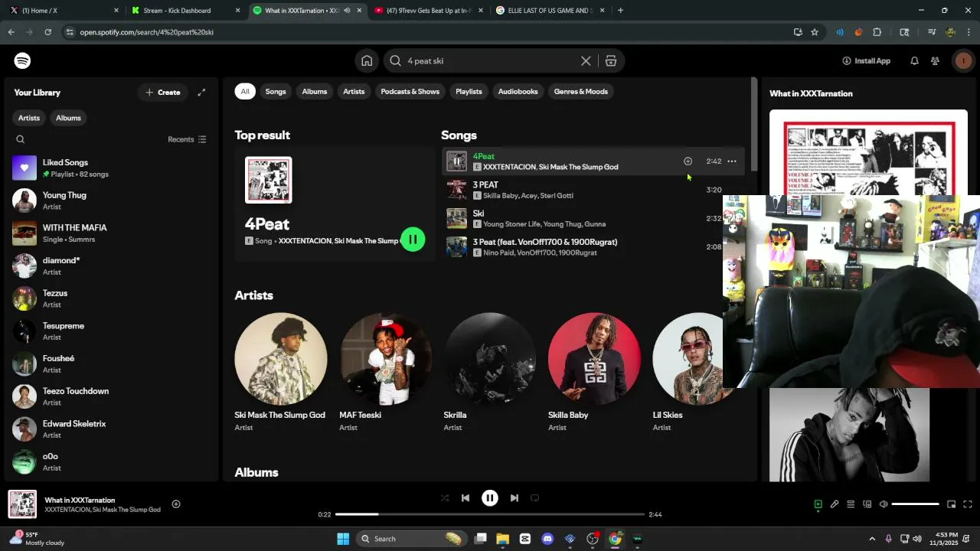Switch to the Artists search filter
The height and width of the screenshot is (551, 980).
(354, 91)
